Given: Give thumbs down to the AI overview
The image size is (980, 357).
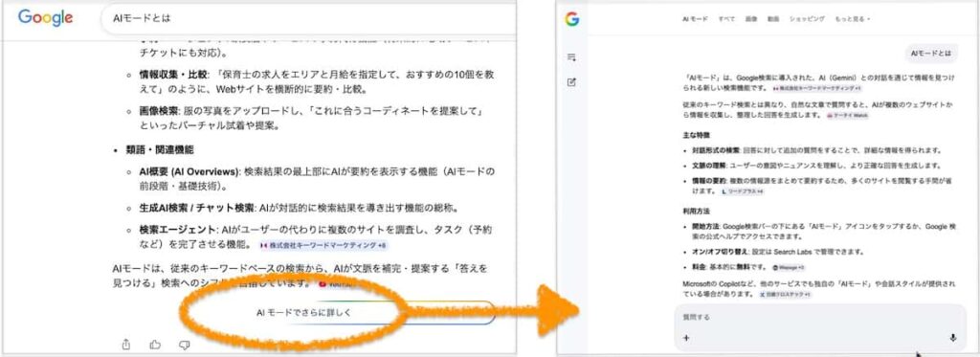Looking at the screenshot, I should coord(185,345).
